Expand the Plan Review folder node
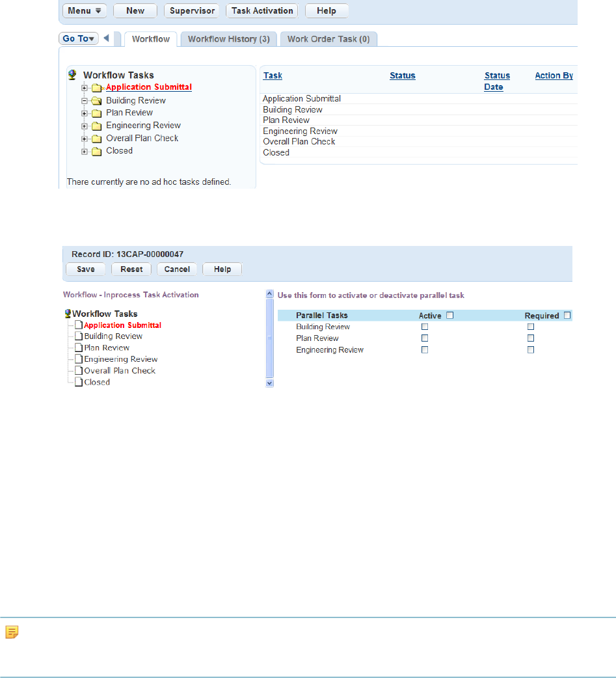 click(x=85, y=113)
